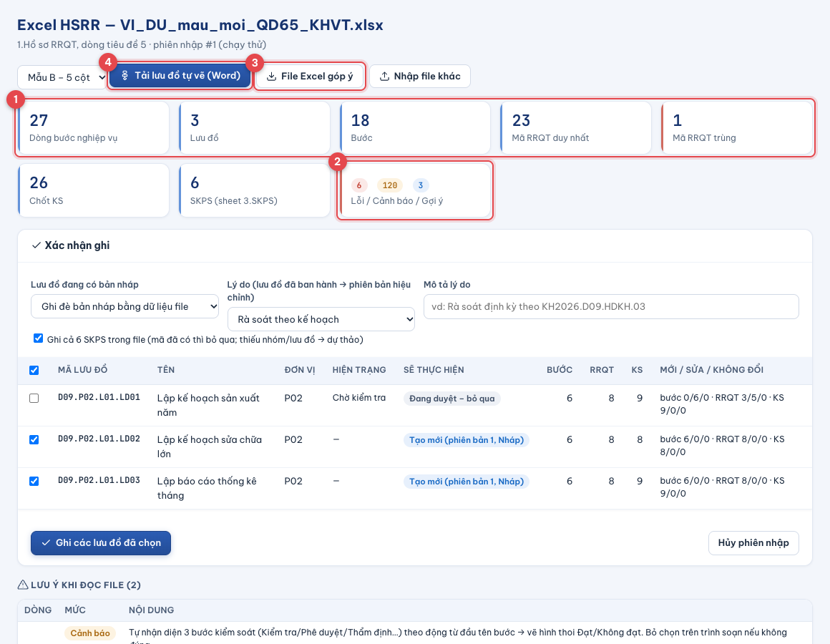
Task: Click the Tạo mới badge in the LD02 row
Action: [x=467, y=440]
